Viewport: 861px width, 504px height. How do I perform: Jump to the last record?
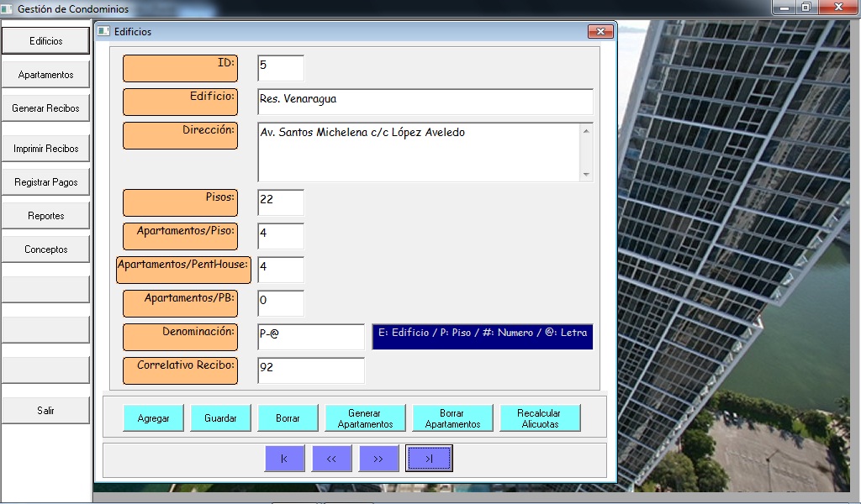pyautogui.click(x=429, y=459)
